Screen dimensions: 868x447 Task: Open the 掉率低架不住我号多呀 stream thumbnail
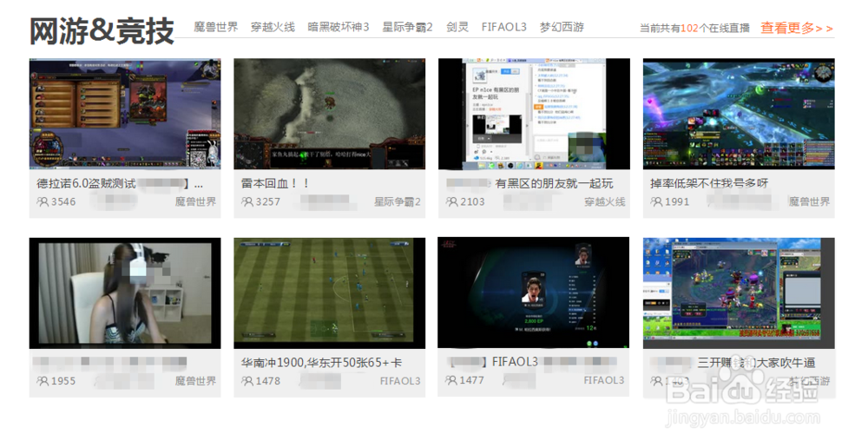click(739, 114)
